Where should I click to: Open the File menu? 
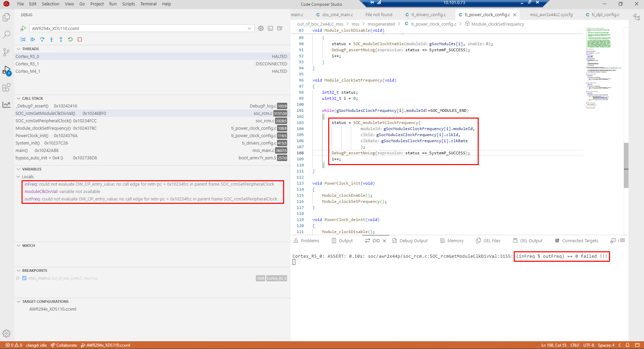coord(21,4)
